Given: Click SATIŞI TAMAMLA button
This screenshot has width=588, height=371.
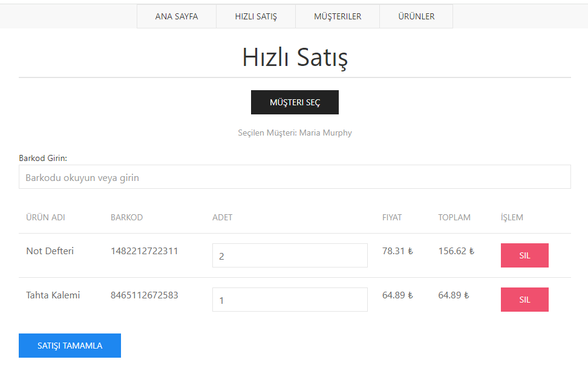Looking at the screenshot, I should [x=70, y=346].
